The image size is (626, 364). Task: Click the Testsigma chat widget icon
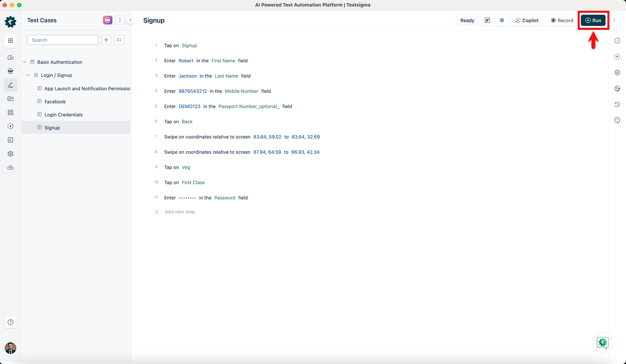point(602,343)
